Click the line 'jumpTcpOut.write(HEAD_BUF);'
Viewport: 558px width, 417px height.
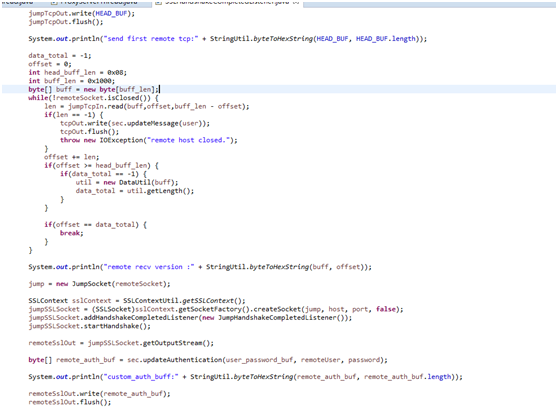[81, 14]
